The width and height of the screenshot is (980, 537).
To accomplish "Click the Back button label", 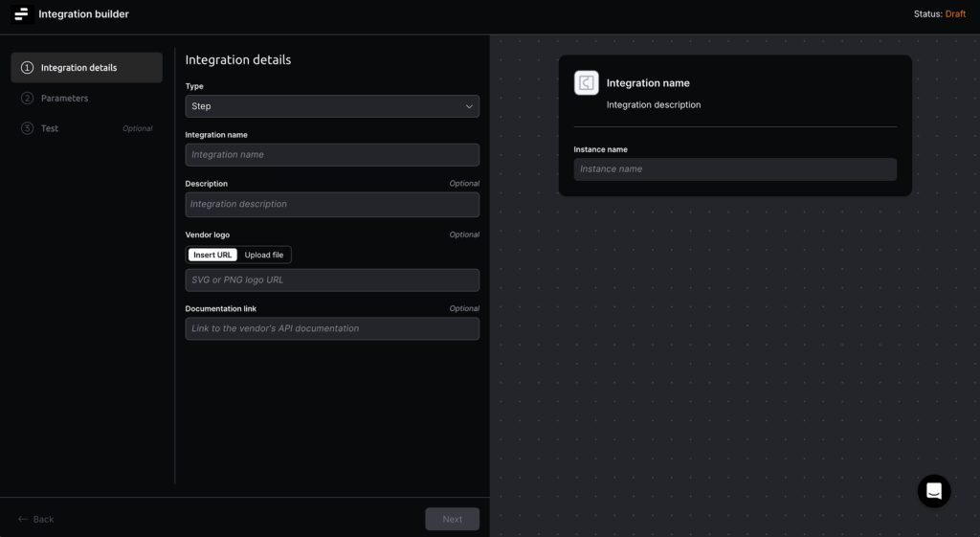I will pos(44,519).
